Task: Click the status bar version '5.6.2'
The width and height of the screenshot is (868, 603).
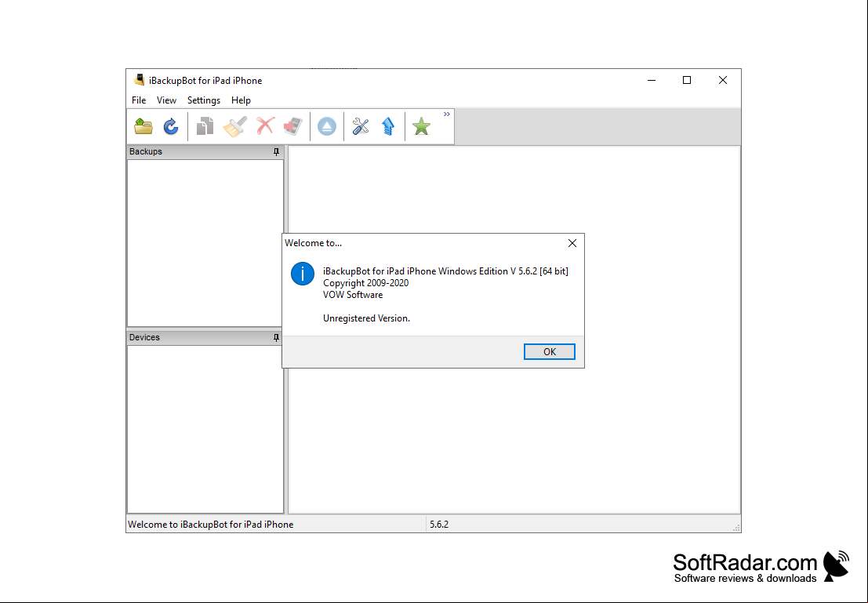Action: [439, 525]
